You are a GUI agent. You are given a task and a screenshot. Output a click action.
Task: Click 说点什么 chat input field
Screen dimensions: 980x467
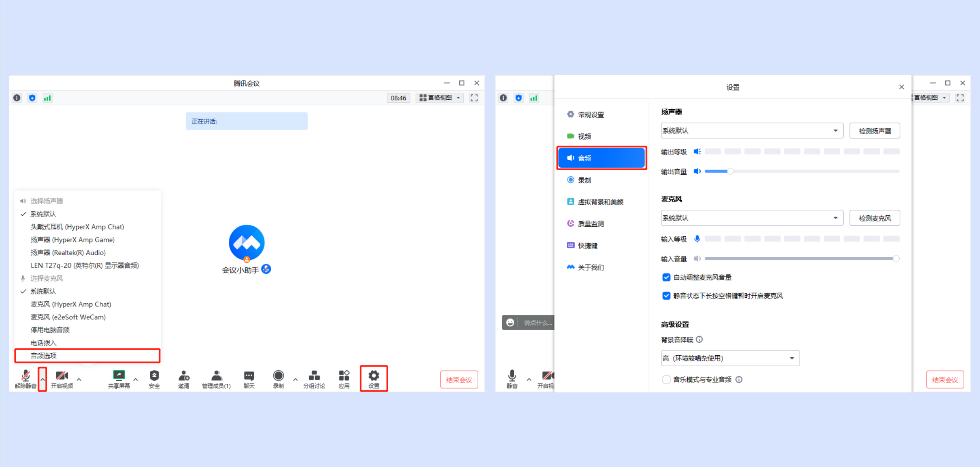(538, 323)
